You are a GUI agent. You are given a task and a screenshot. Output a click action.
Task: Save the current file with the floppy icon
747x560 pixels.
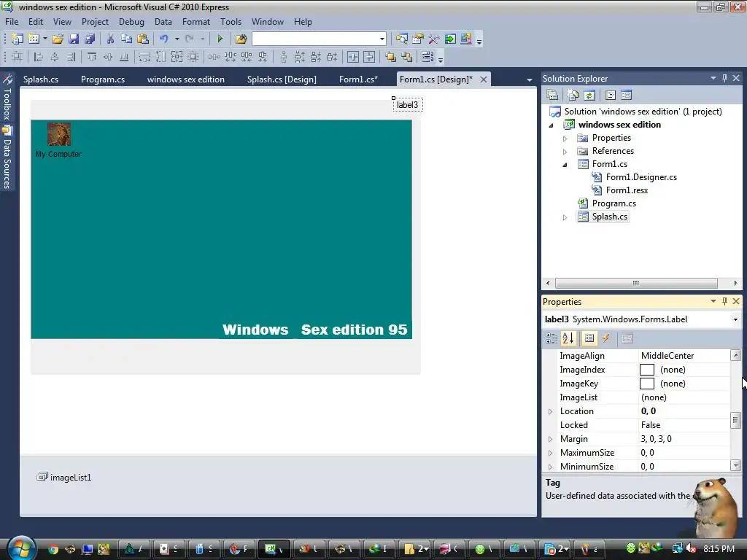coord(74,39)
